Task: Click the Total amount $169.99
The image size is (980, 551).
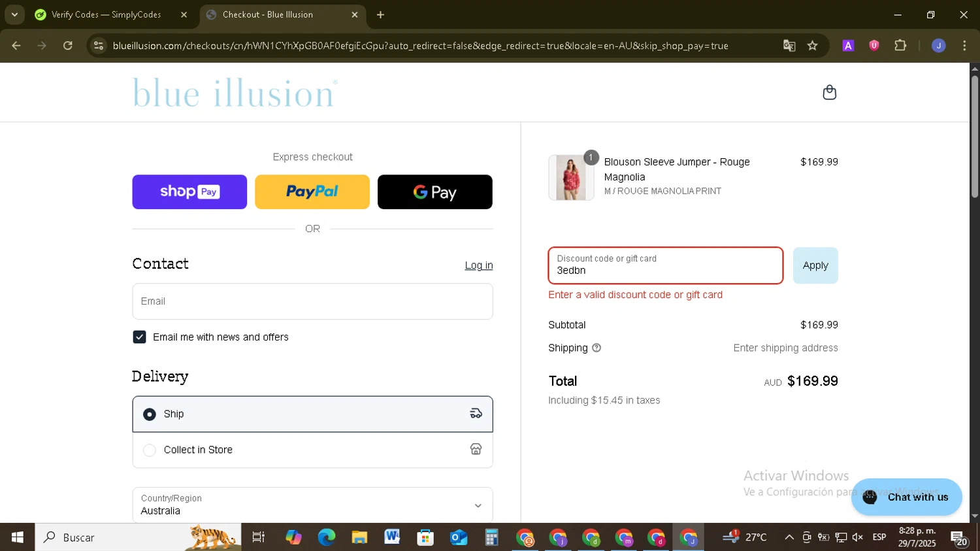Action: [812, 381]
